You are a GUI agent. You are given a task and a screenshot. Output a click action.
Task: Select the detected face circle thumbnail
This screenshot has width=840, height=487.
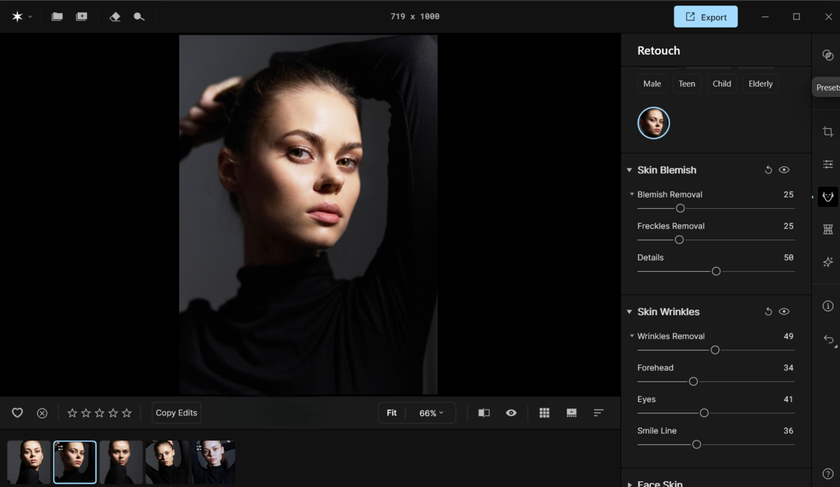click(x=654, y=123)
